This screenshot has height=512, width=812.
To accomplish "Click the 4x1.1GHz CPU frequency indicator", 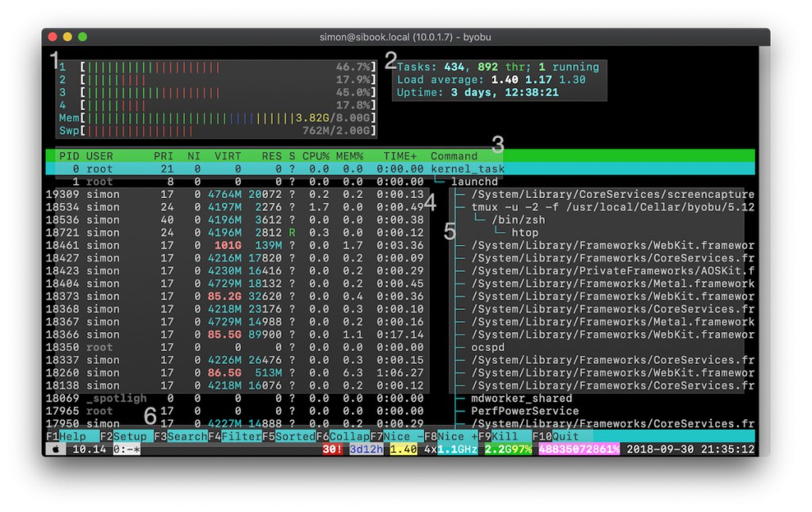I will tap(450, 449).
